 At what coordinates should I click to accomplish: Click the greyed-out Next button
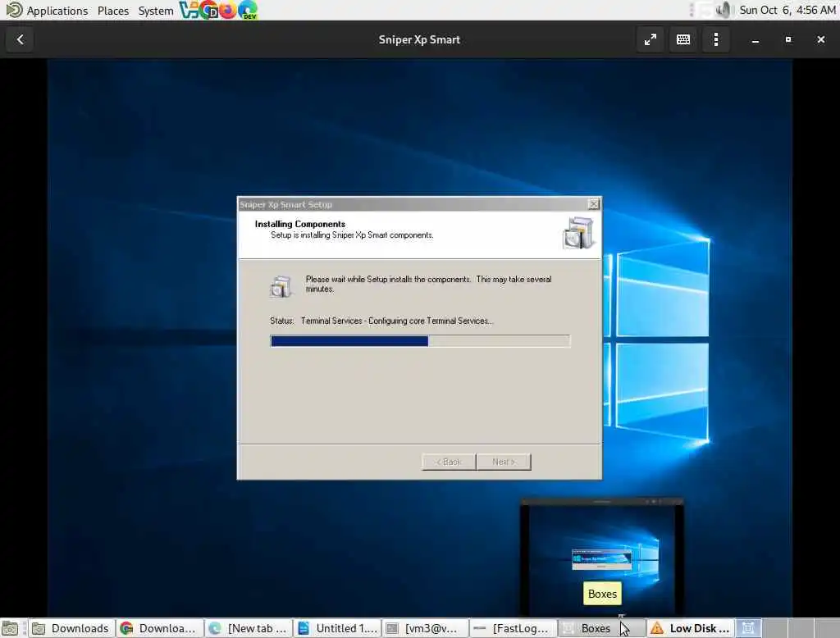[x=504, y=462]
